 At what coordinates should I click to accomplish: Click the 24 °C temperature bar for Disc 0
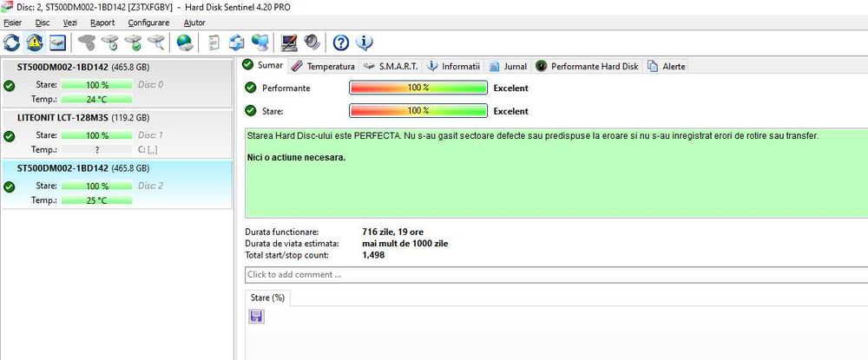(97, 99)
